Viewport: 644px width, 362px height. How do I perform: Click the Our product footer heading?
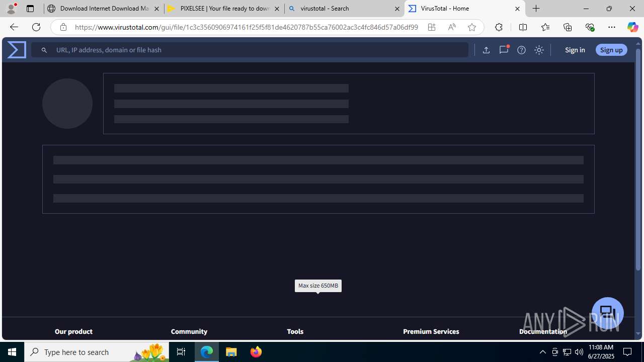(x=73, y=331)
